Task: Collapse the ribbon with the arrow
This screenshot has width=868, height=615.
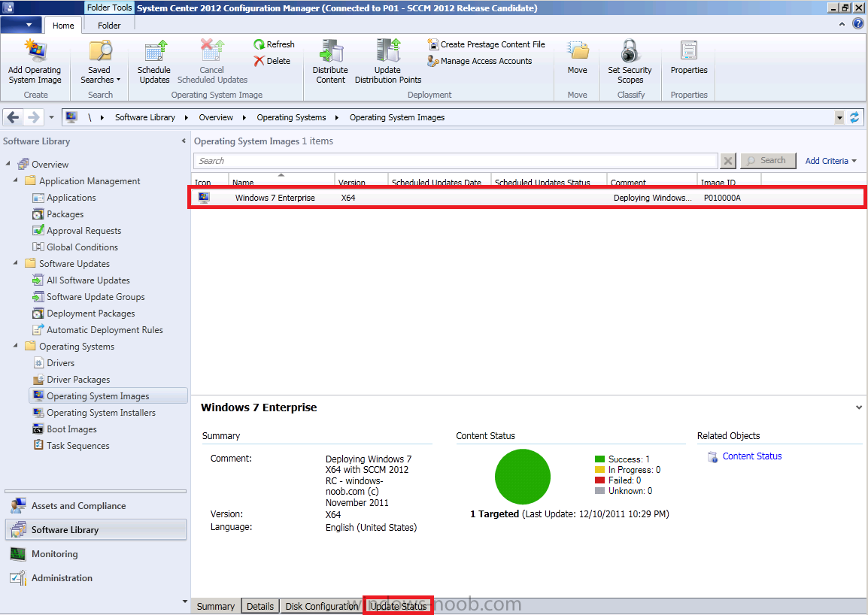Action: pos(842,24)
